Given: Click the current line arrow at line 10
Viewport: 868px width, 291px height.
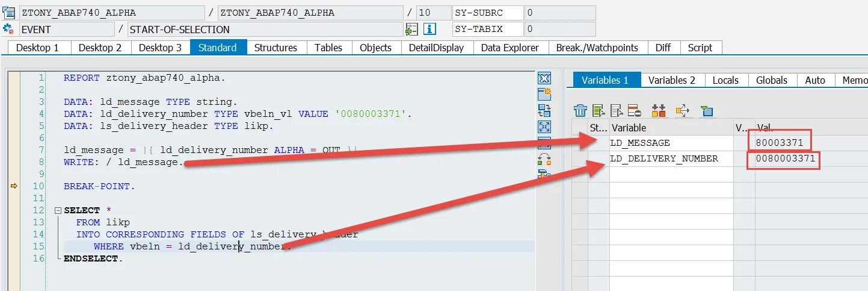Looking at the screenshot, I should [14, 186].
